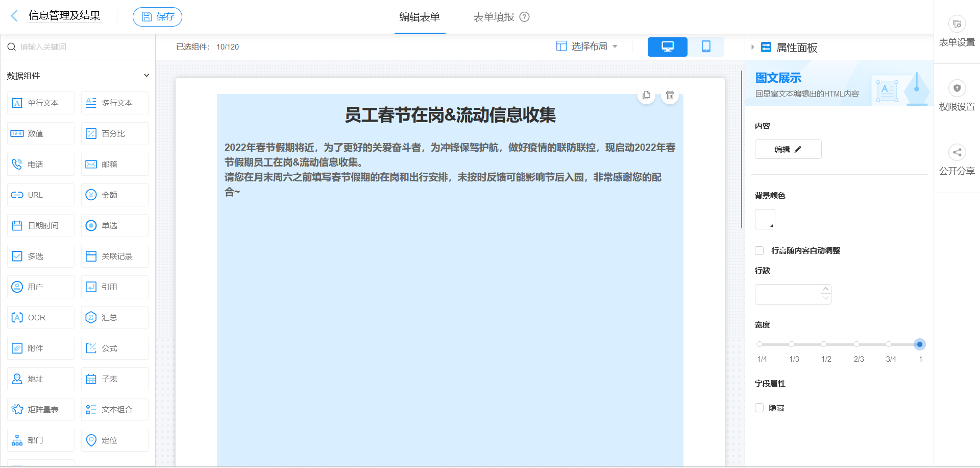
Task: Delete the rich text block with trash icon
Action: (x=670, y=96)
